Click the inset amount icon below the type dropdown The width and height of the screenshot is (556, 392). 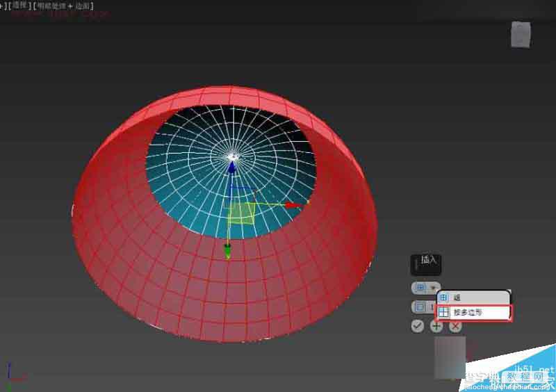click(x=420, y=307)
